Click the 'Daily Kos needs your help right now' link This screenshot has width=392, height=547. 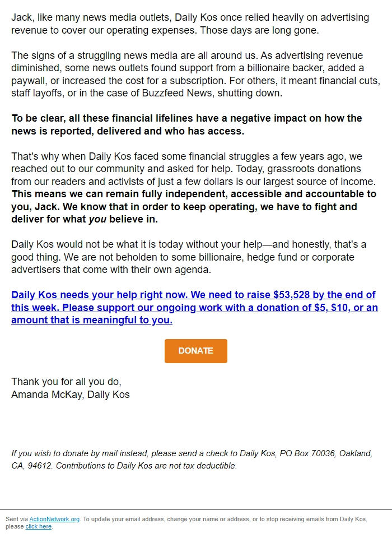[x=98, y=294]
